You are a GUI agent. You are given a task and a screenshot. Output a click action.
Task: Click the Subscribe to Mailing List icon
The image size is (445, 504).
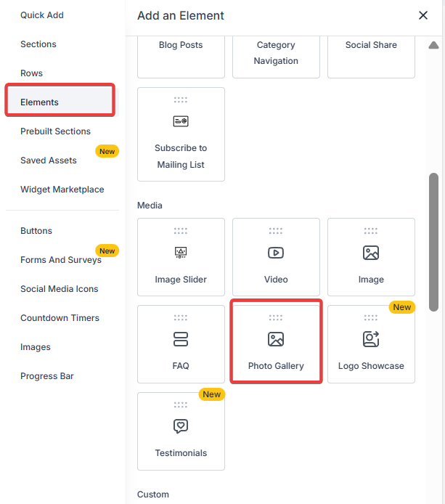point(181,121)
